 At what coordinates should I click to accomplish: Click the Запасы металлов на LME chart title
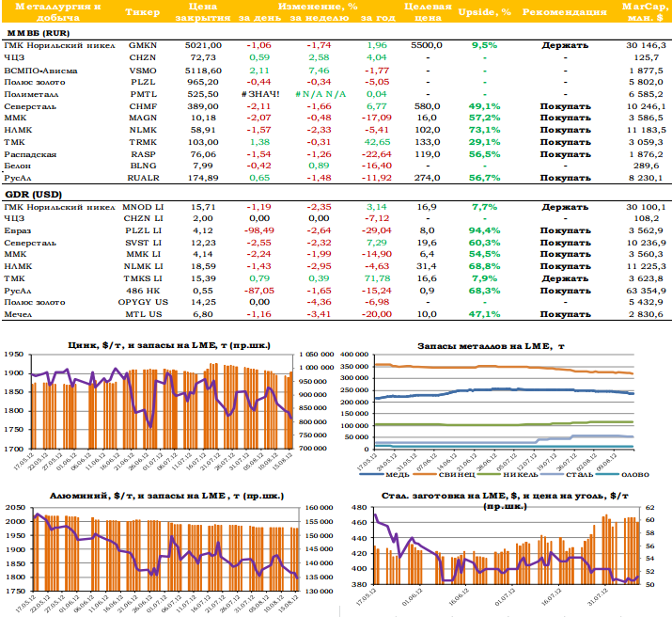pyautogui.click(x=491, y=346)
